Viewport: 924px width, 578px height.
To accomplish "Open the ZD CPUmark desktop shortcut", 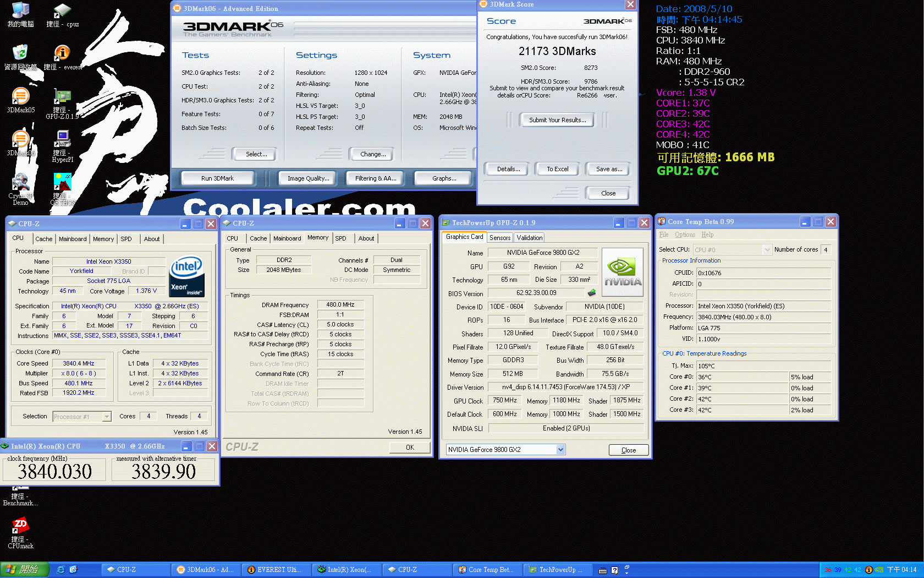I will click(20, 533).
